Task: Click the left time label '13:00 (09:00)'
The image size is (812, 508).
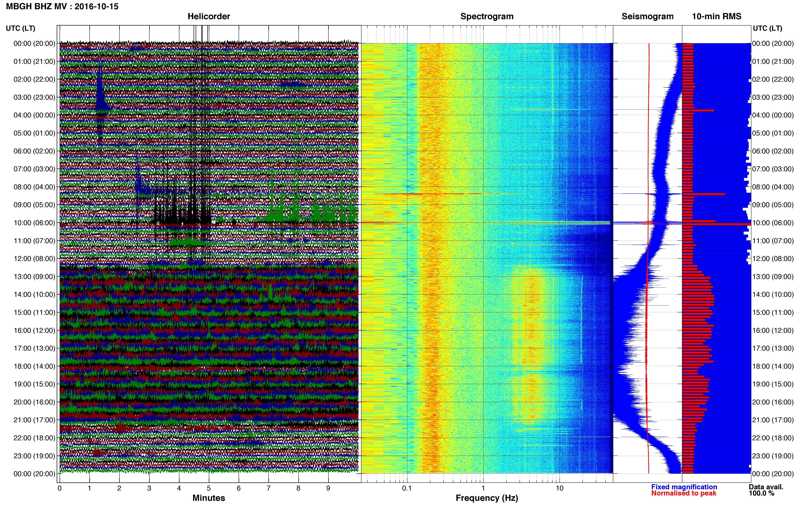Action: click(34, 277)
